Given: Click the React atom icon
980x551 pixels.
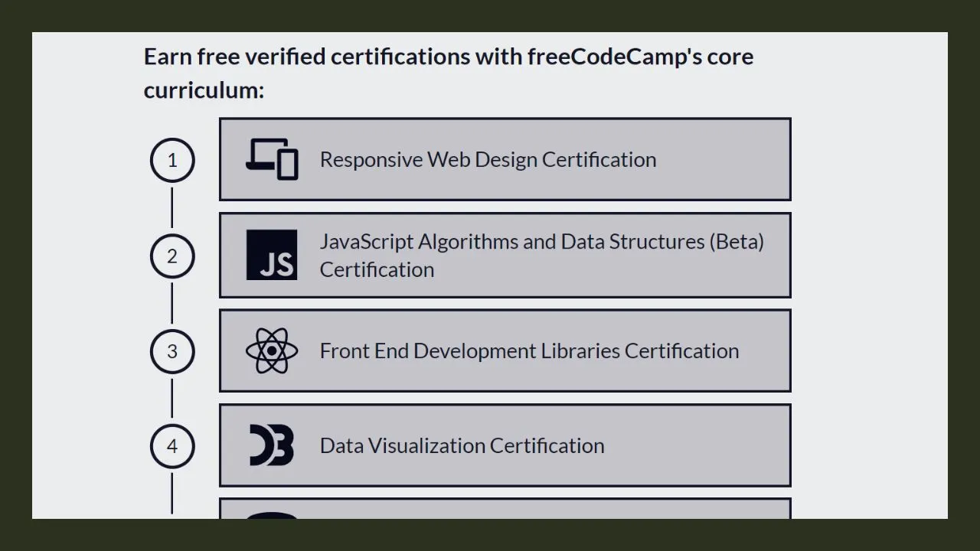Looking at the screenshot, I should (272, 350).
